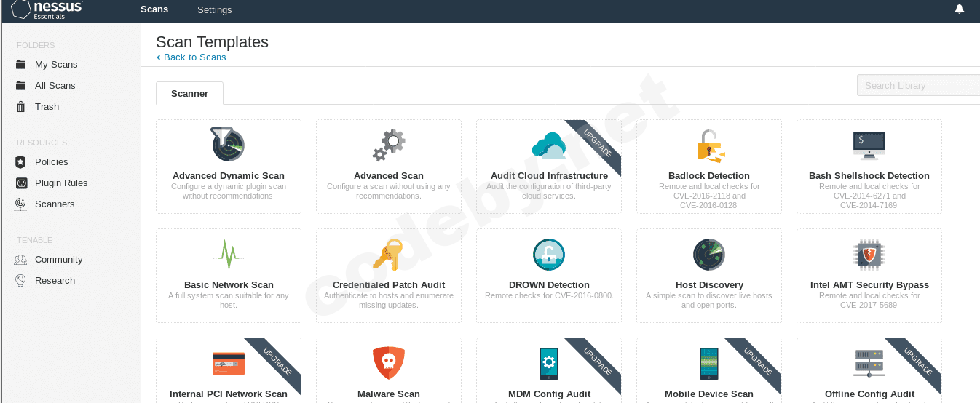Click the Upgrade ribbon on Internal PCI Network Scan
The height and width of the screenshot is (403, 980).
click(278, 361)
